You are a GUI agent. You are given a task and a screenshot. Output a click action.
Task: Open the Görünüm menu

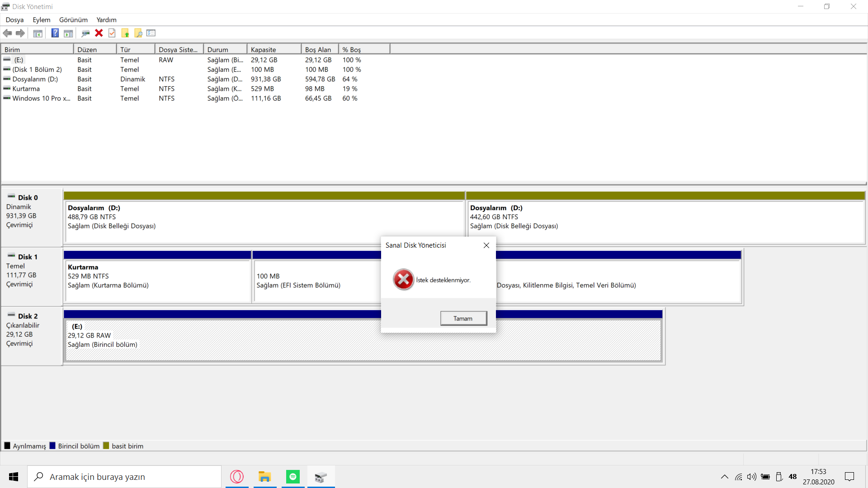[x=73, y=20]
